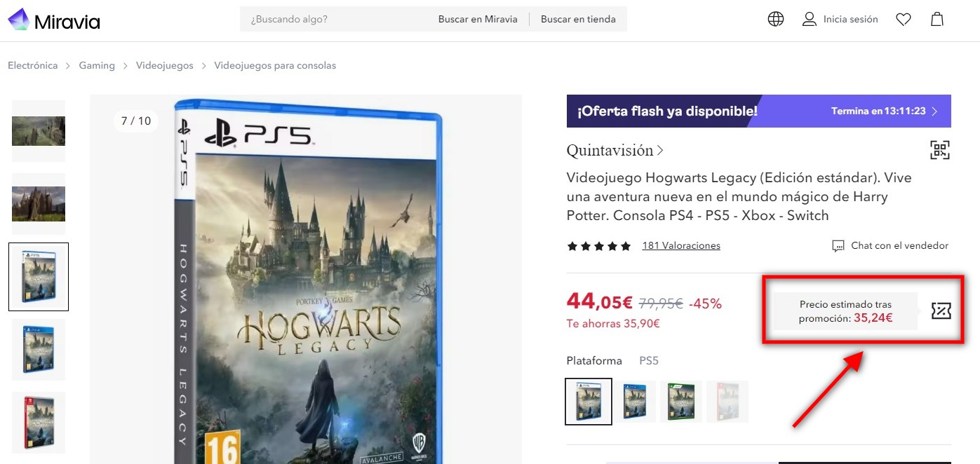This screenshot has width=980, height=464.
Task: Open the globe language selector
Action: pyautogui.click(x=775, y=19)
